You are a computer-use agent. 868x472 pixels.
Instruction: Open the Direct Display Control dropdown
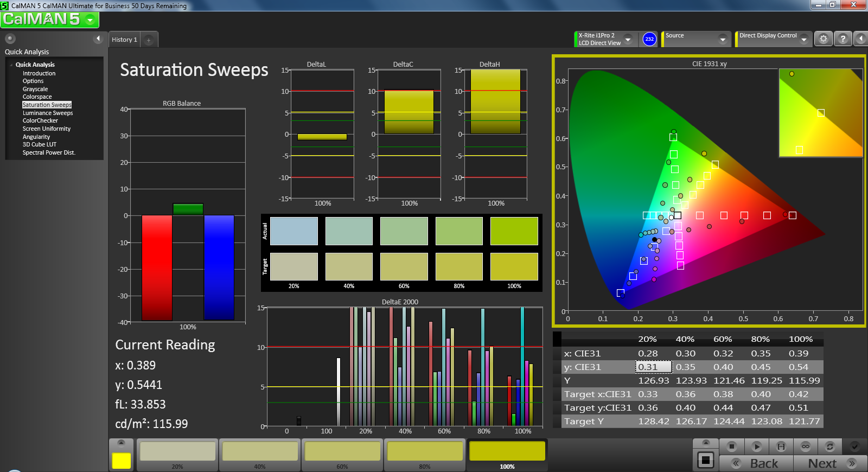point(803,39)
